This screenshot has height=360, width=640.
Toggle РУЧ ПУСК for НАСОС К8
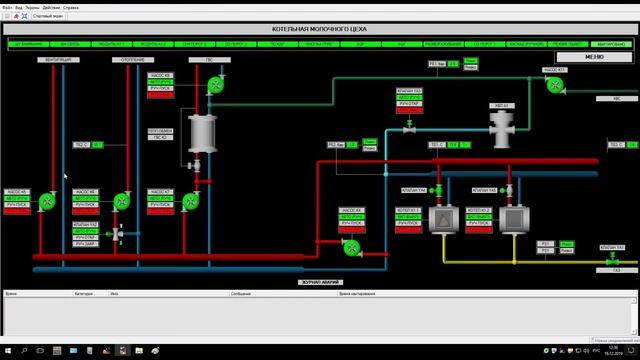click(x=161, y=89)
